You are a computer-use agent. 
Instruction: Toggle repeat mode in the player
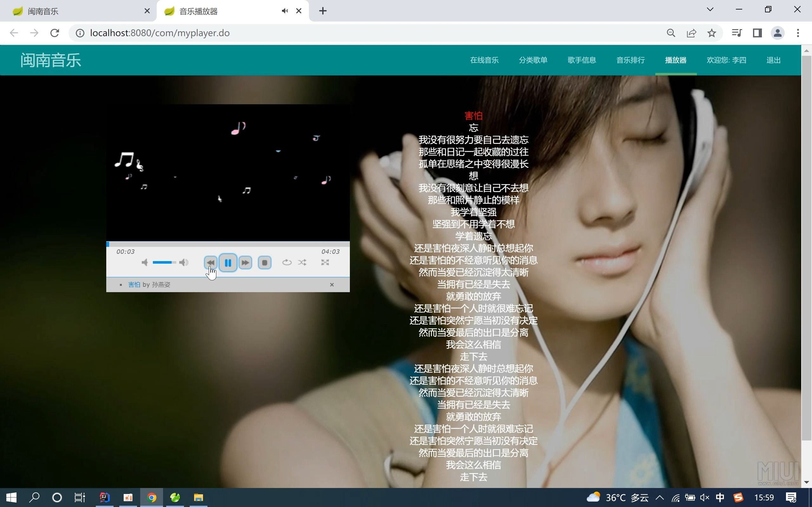click(286, 262)
